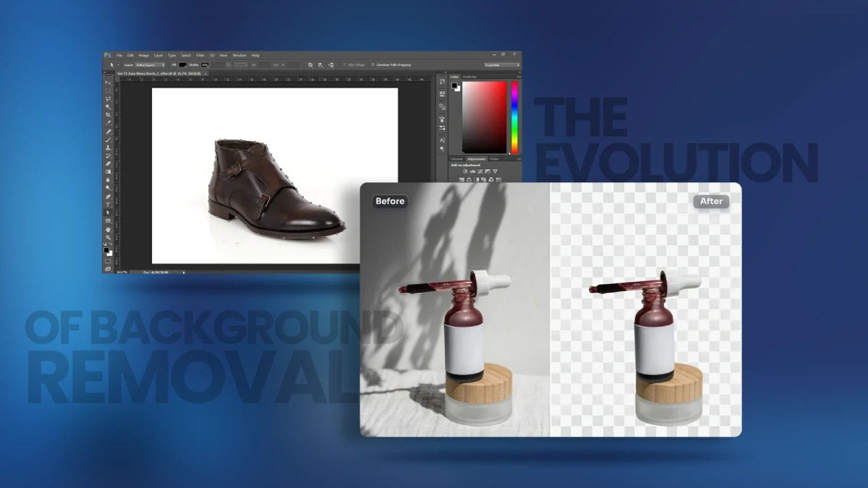Open the Color panel flyout menu

pos(517,77)
